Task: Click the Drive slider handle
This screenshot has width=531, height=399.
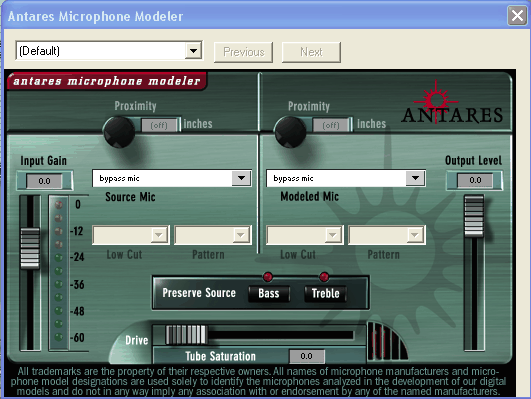Action: click(186, 335)
